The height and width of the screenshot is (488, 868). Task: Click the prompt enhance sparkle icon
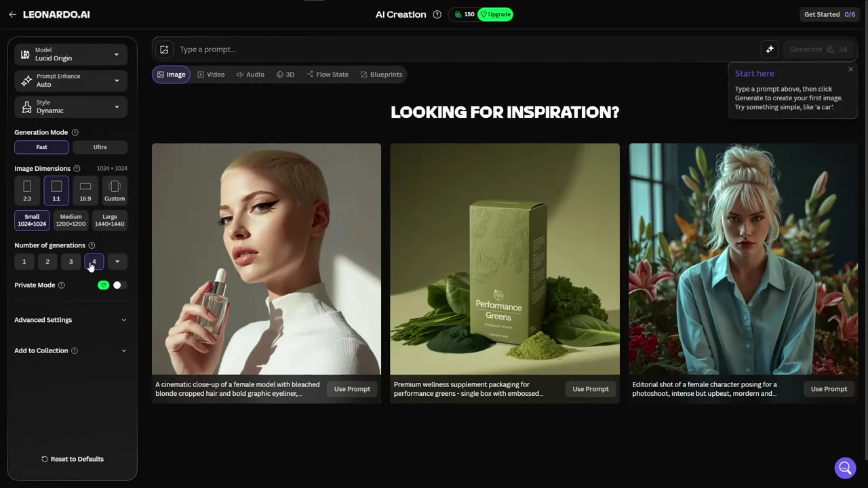pyautogui.click(x=770, y=49)
